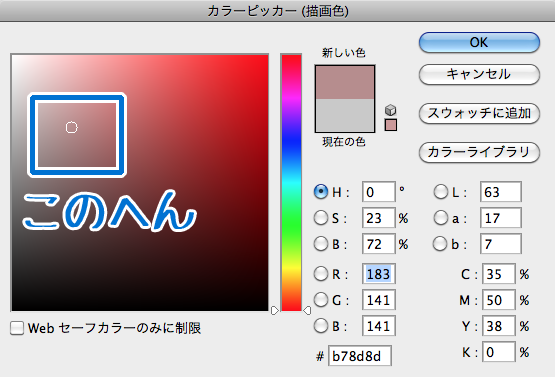This screenshot has width=555, height=377.
Task: Select the R red radio button
Action: pyautogui.click(x=321, y=274)
